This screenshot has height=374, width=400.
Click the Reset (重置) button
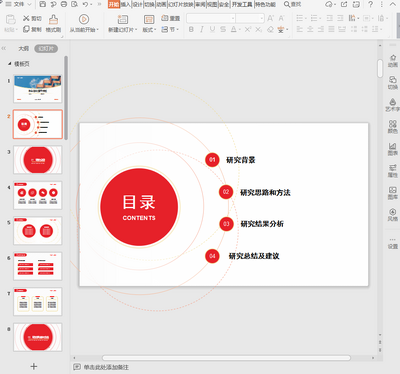171,18
